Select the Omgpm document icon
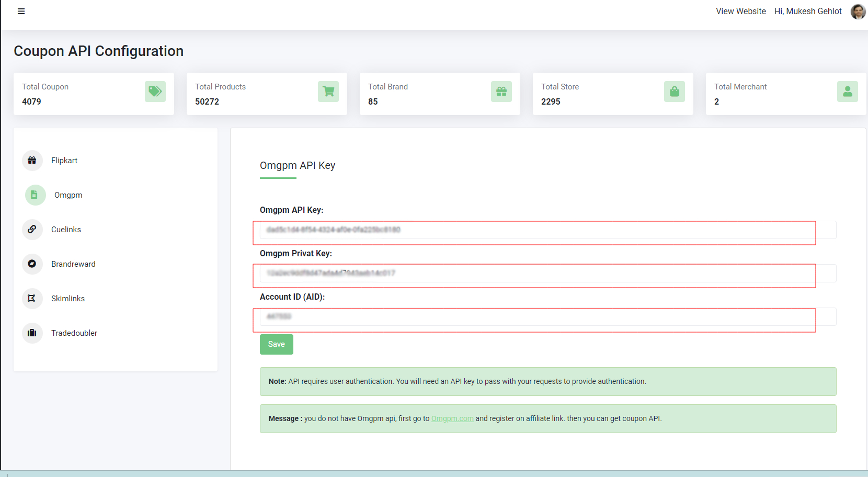868x477 pixels. tap(35, 195)
